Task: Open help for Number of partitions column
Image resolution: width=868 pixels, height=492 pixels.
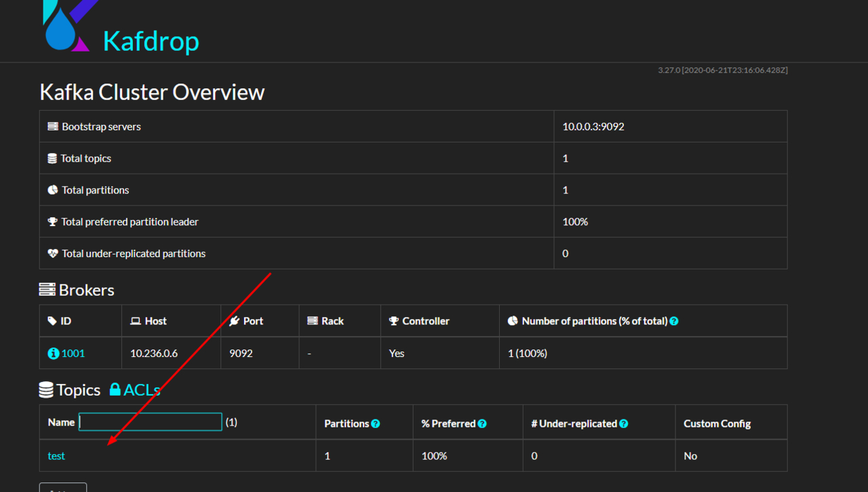Action: click(x=674, y=321)
